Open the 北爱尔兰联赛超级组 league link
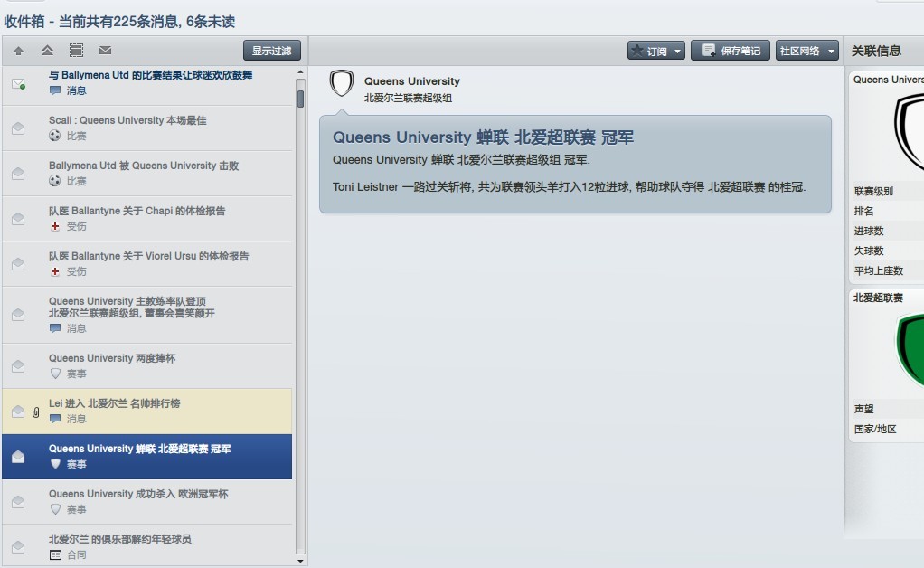The width and height of the screenshot is (924, 568). coord(408,98)
